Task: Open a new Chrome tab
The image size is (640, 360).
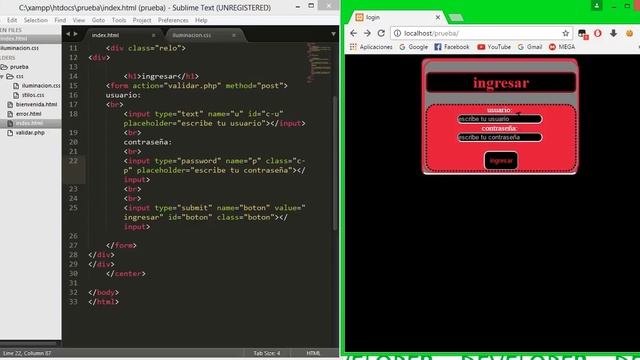Action: coord(456,17)
